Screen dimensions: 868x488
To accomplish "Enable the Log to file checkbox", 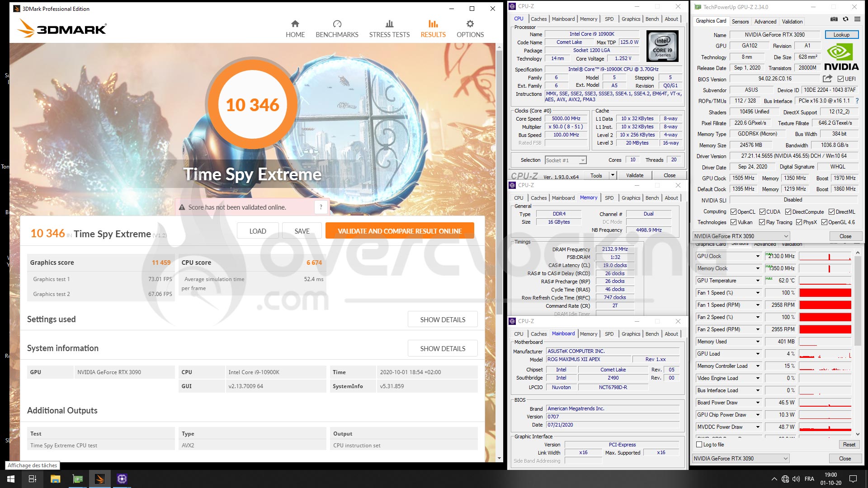I will point(699,445).
